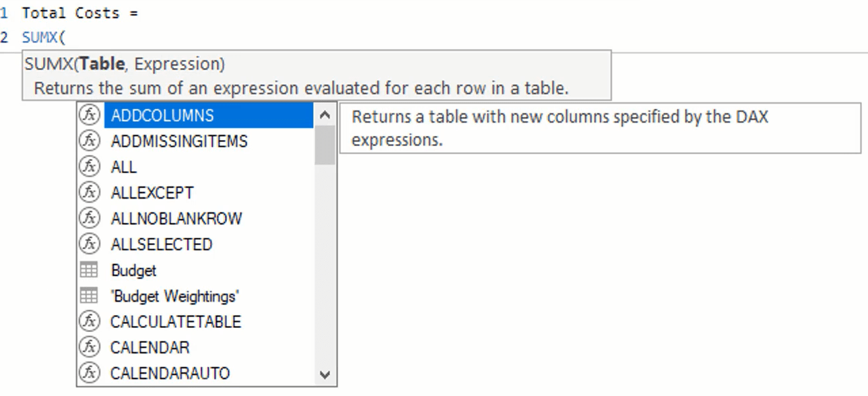Select the ADDCOLUMNS function icon
Screen dimensions: 868x396
pyautogui.click(x=89, y=115)
